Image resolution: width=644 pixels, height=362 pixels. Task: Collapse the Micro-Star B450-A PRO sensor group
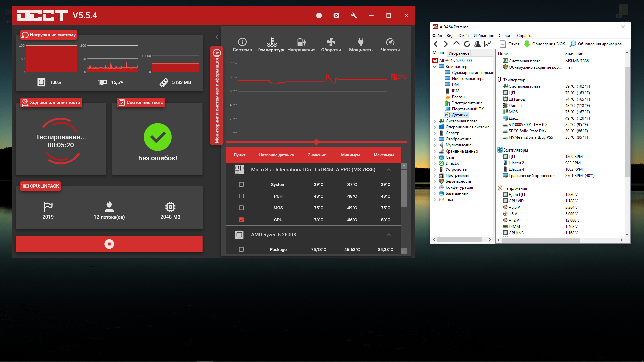[388, 170]
